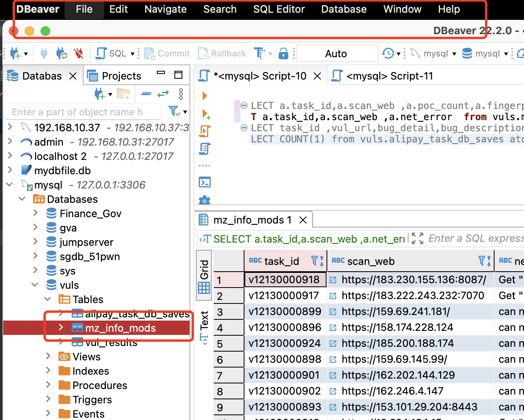Open the navigator filter settings funnel icon
The width and height of the screenshot is (524, 420).
click(x=174, y=111)
